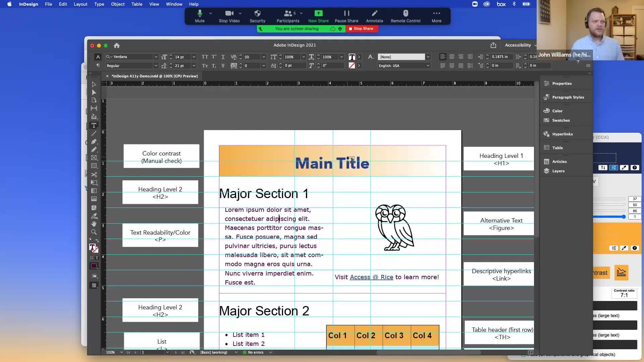This screenshot has width=644, height=362.
Task: Toggle Strikethrough formatting
Action: click(x=223, y=66)
